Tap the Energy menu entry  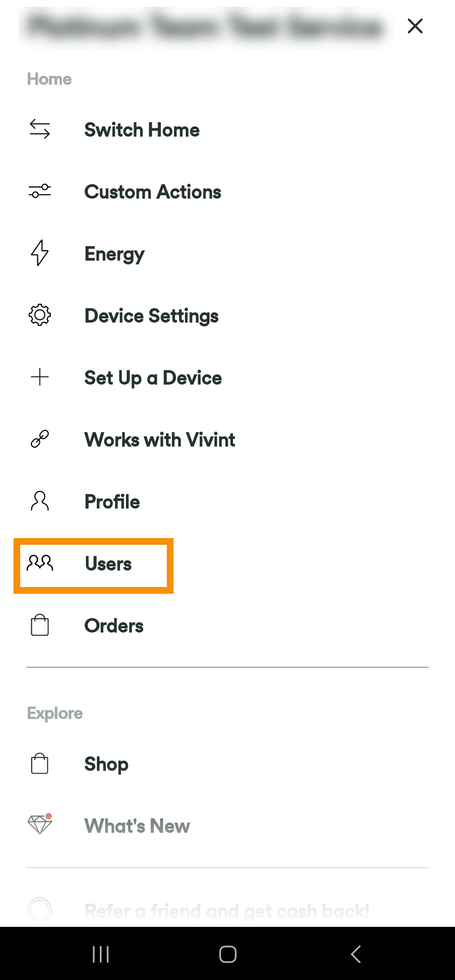click(114, 253)
